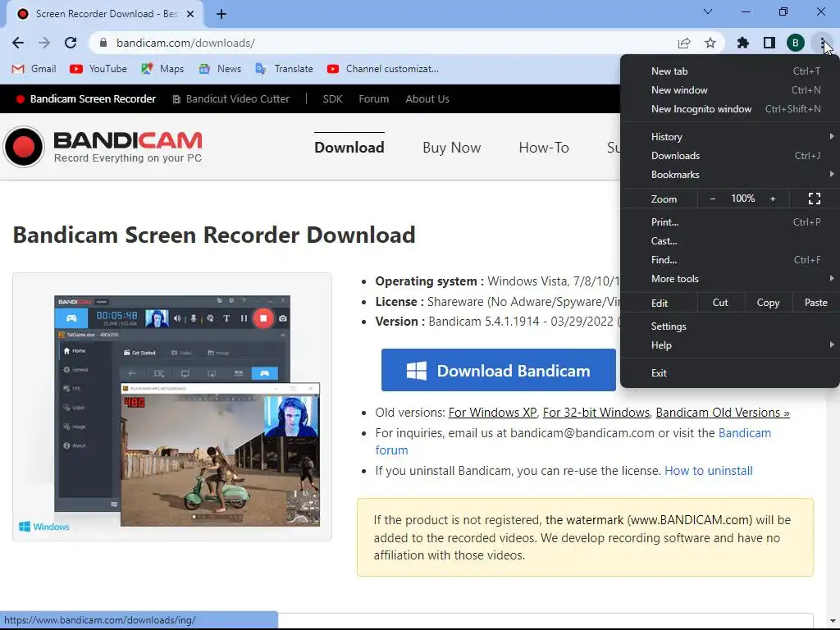Select the How-To navigation tab
The image size is (840, 630).
tap(544, 148)
